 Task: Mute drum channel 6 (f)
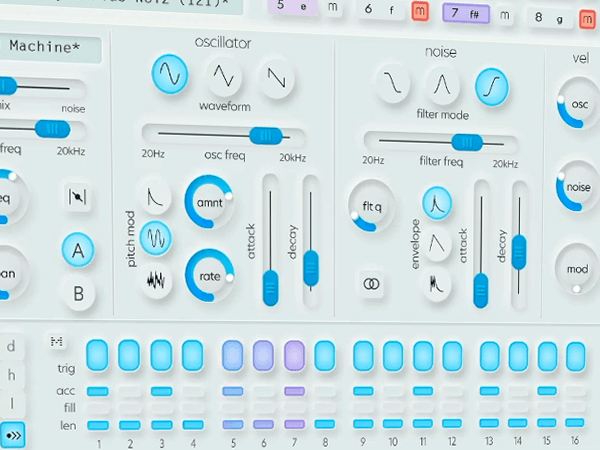coord(418,12)
